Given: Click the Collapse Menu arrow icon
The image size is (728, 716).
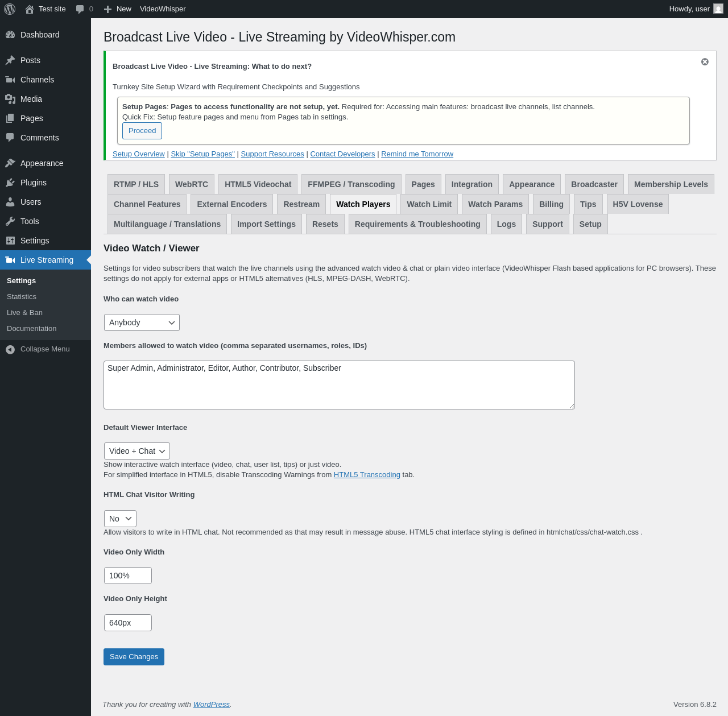Looking at the screenshot, I should (10, 349).
